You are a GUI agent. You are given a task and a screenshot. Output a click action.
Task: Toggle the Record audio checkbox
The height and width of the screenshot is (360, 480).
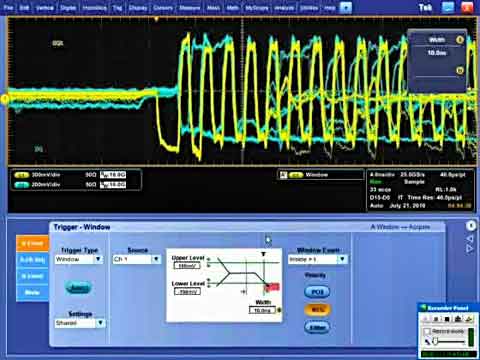[427, 331]
